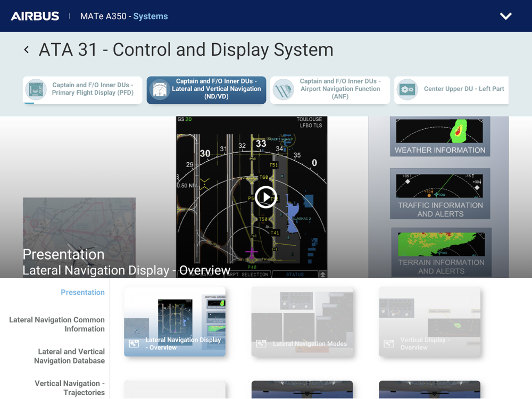Click media icon on Vertical Display card
532x399 pixels.
(x=389, y=343)
